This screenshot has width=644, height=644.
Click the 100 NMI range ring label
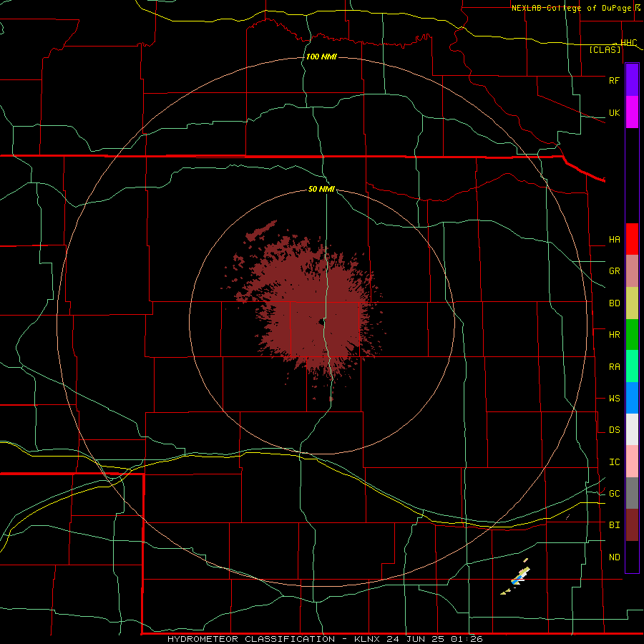click(321, 57)
